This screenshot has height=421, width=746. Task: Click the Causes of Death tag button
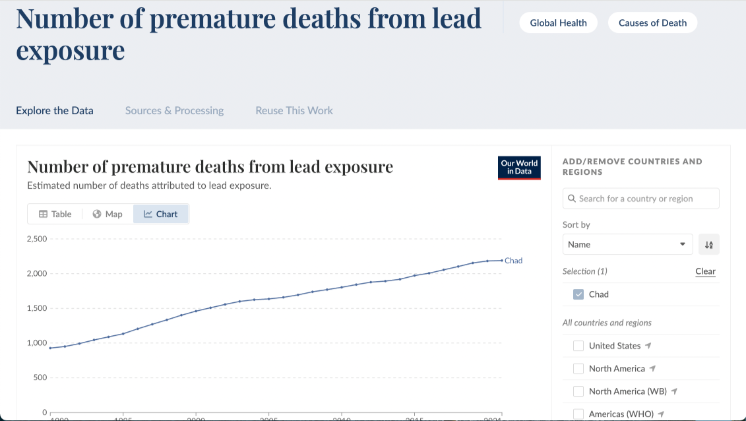(652, 23)
